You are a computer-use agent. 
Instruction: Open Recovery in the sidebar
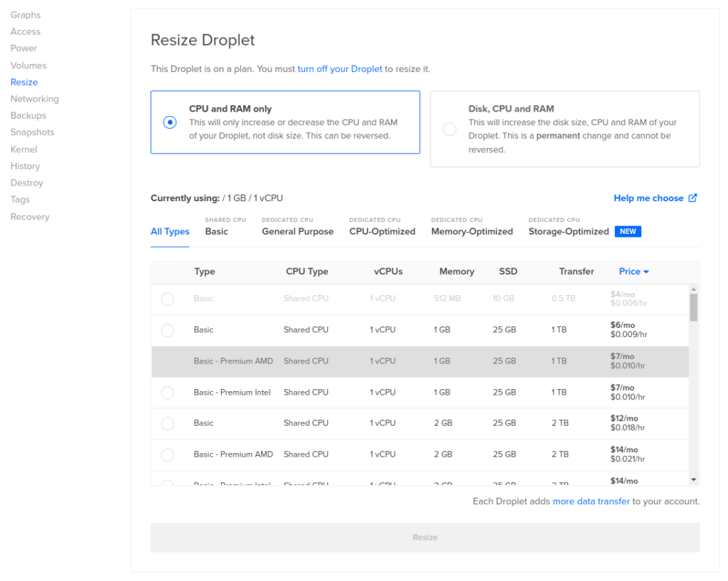(30, 217)
